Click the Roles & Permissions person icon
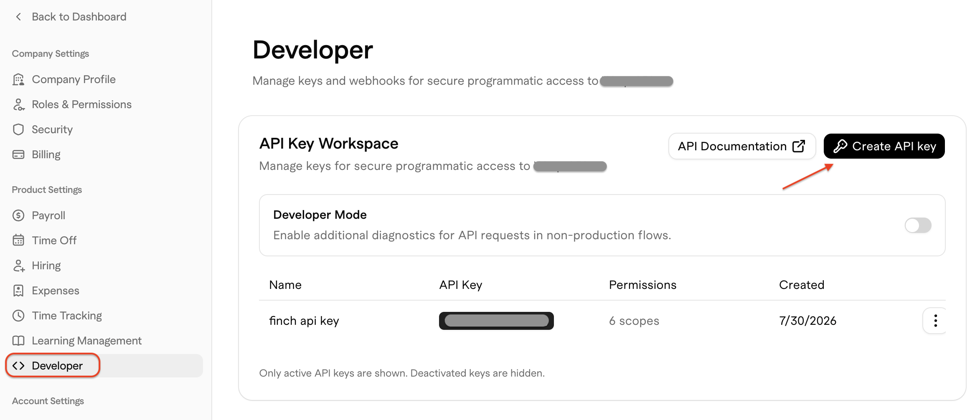Screen dimensions: 980x420 pos(18,104)
